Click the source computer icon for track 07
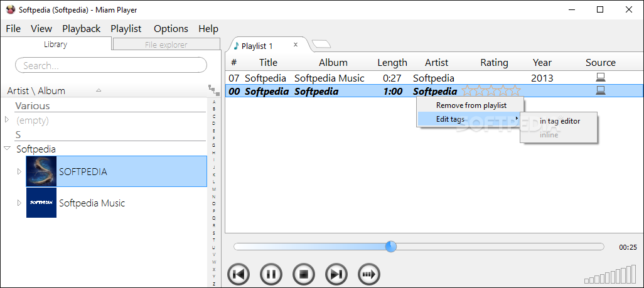 [x=601, y=77]
